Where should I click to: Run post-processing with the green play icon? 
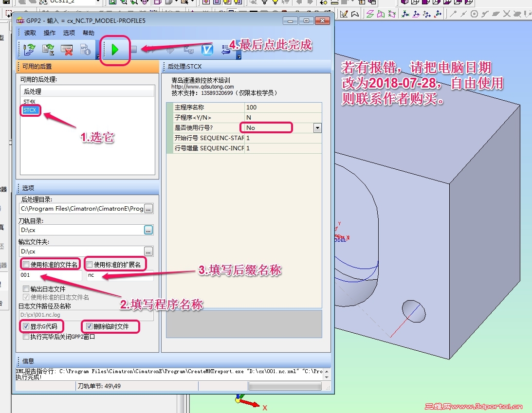pos(115,50)
